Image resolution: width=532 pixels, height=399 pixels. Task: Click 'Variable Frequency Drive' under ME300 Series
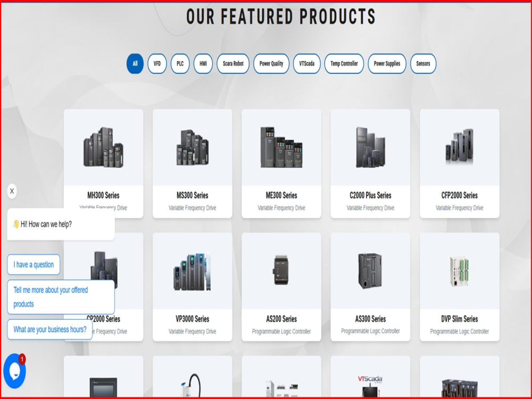(x=281, y=208)
